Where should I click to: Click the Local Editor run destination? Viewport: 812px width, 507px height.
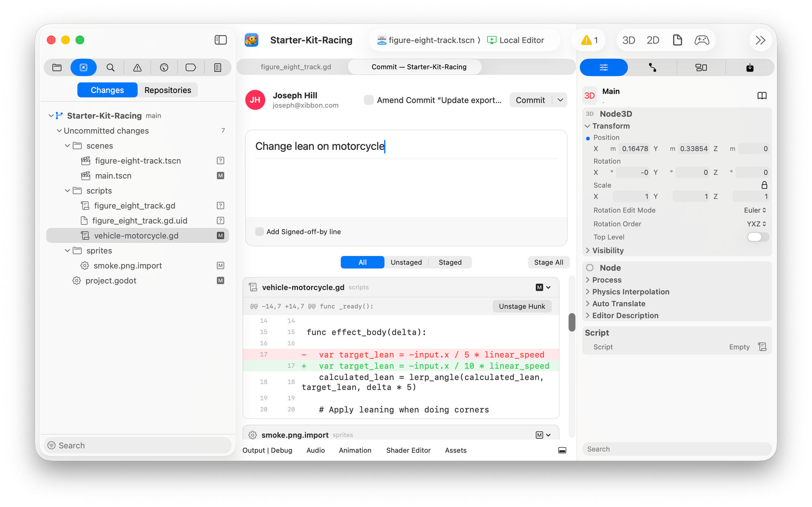point(516,40)
